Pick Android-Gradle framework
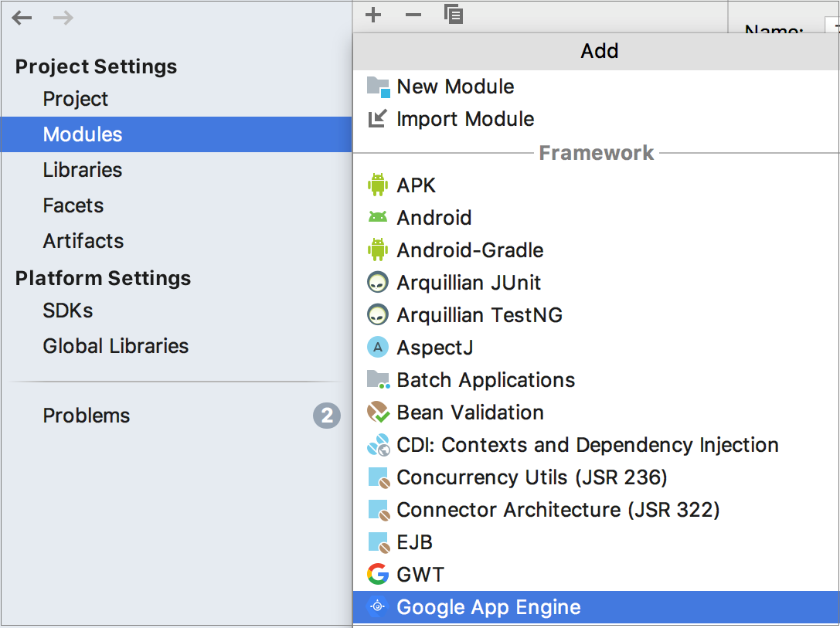This screenshot has height=628, width=840. click(x=470, y=250)
